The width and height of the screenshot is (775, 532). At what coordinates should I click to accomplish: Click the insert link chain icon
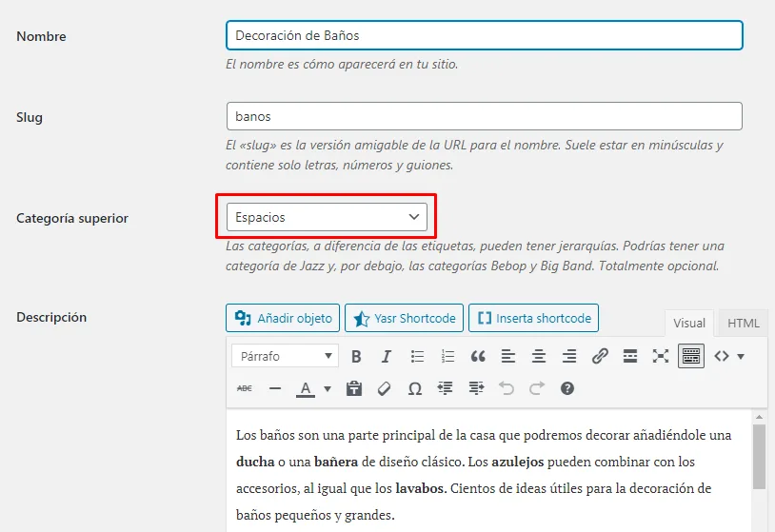(x=600, y=357)
